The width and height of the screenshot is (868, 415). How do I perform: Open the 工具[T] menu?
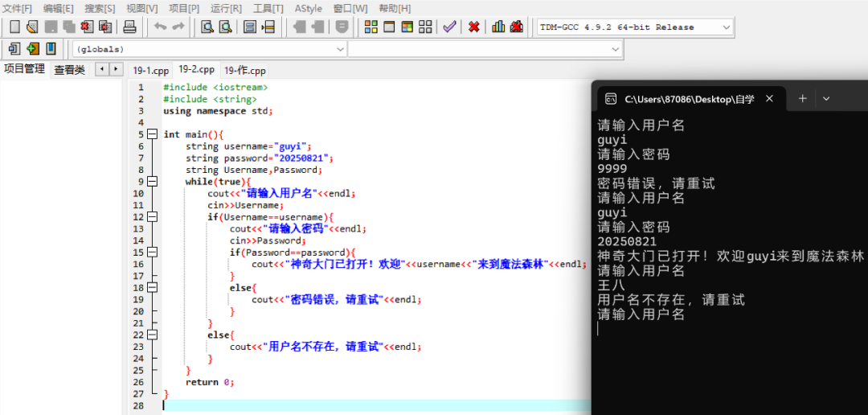pyautogui.click(x=268, y=8)
